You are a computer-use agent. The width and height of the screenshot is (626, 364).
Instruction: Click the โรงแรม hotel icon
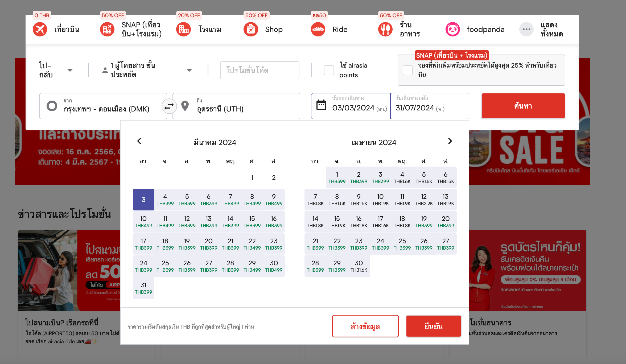[183, 29]
